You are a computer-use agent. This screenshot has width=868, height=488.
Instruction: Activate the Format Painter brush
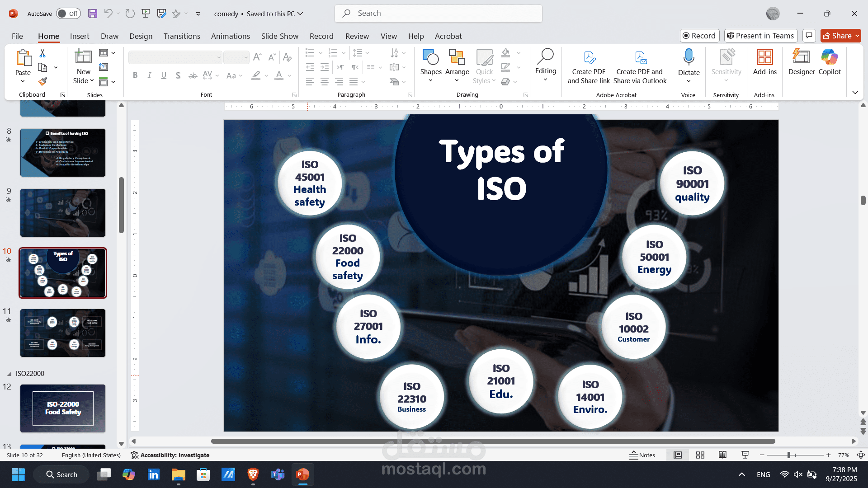click(42, 82)
